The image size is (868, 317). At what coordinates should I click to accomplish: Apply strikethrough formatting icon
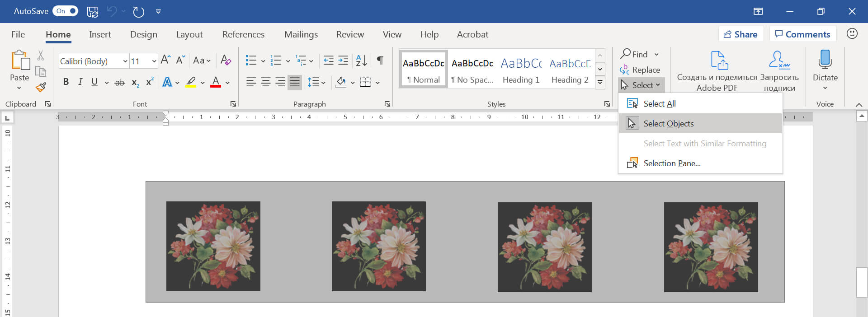pyautogui.click(x=119, y=82)
